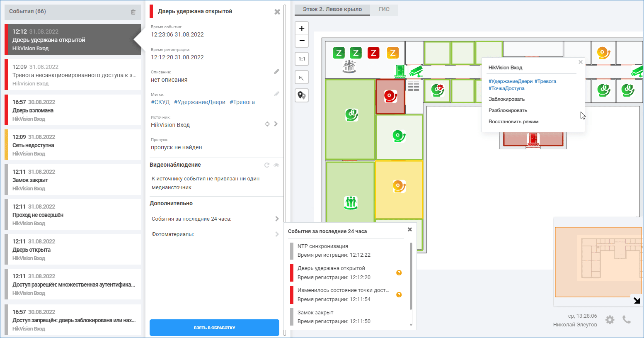Switch to the ГИС tab
Image resolution: width=644 pixels, height=338 pixels.
[384, 9]
